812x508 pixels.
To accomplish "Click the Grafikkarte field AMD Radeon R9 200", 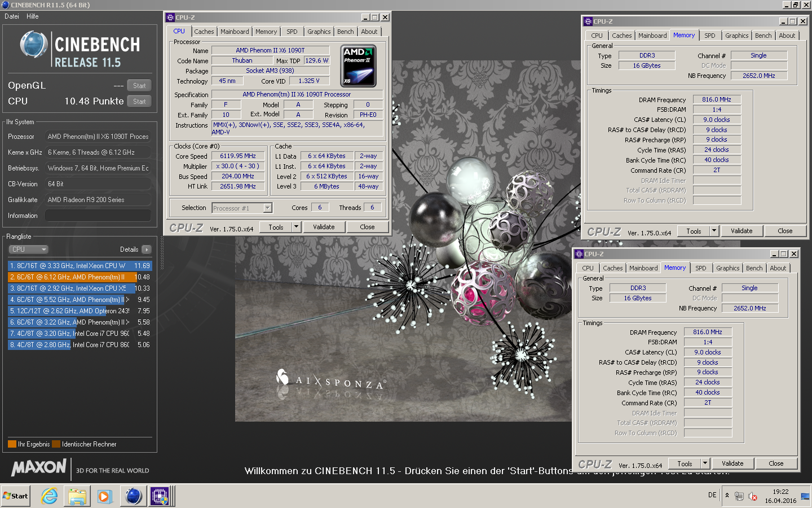I will pyautogui.click(x=98, y=200).
